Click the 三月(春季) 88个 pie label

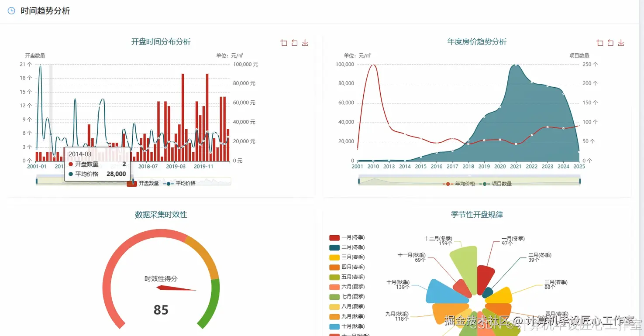point(556,285)
